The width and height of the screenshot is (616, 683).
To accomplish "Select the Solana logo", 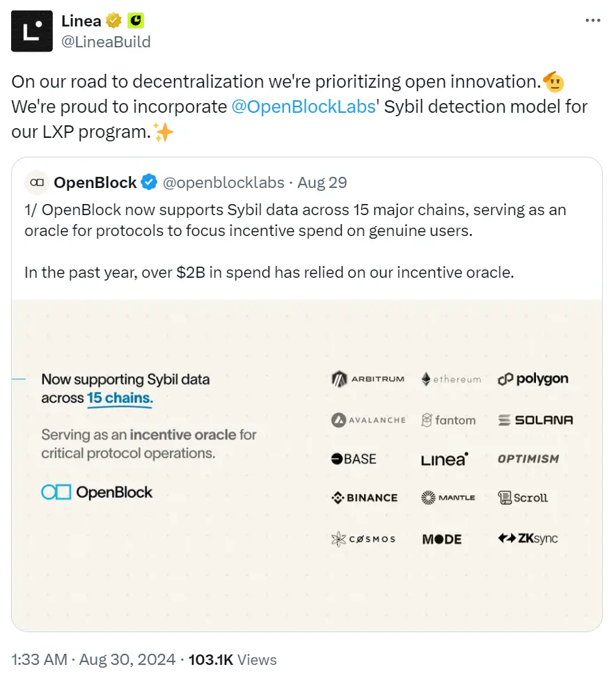I will coord(535,420).
